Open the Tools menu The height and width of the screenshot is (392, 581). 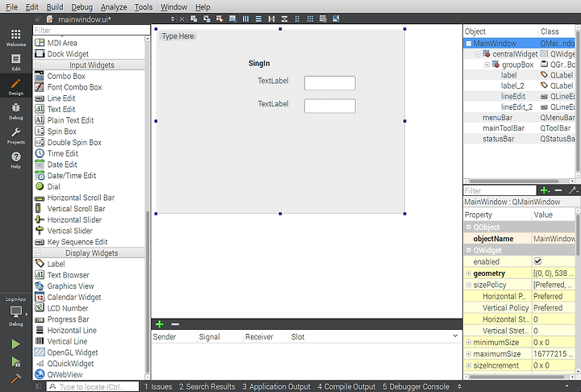(144, 7)
